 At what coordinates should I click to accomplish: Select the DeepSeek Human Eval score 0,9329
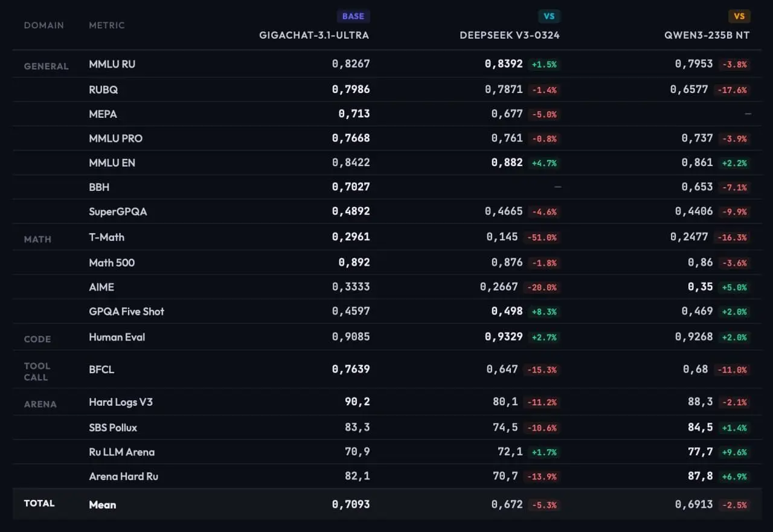[x=504, y=337]
